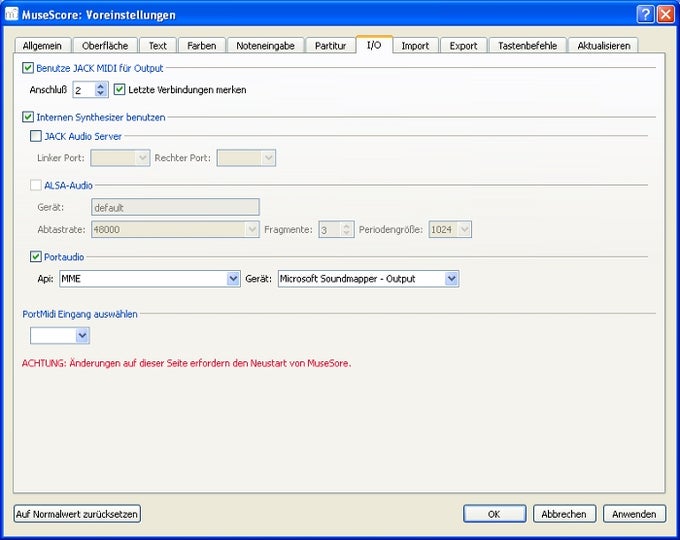
Task: Close the Voreinstellungen dialog
Action: (666, 14)
